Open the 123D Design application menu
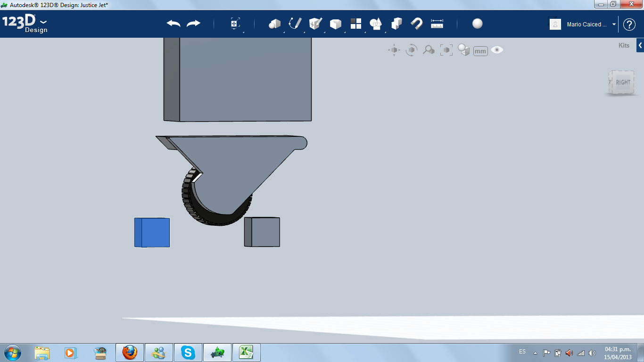644x362 pixels. (25, 24)
